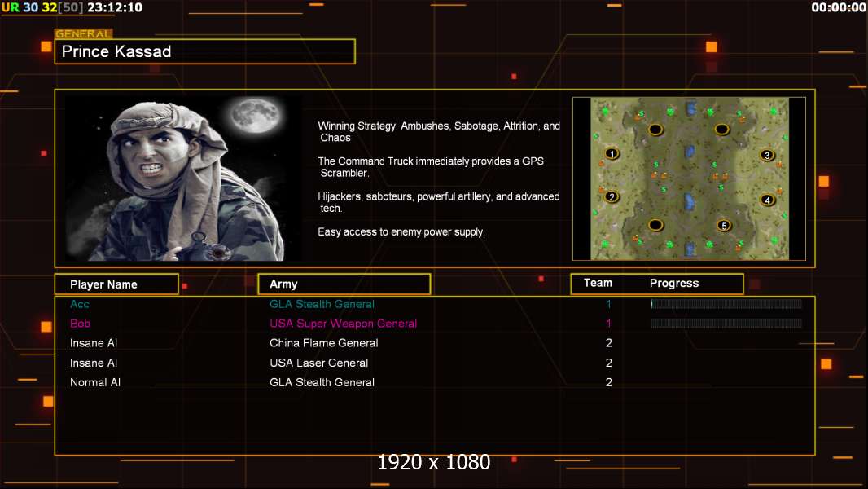Select start position 1 on map
The image size is (868, 489).
click(x=612, y=153)
